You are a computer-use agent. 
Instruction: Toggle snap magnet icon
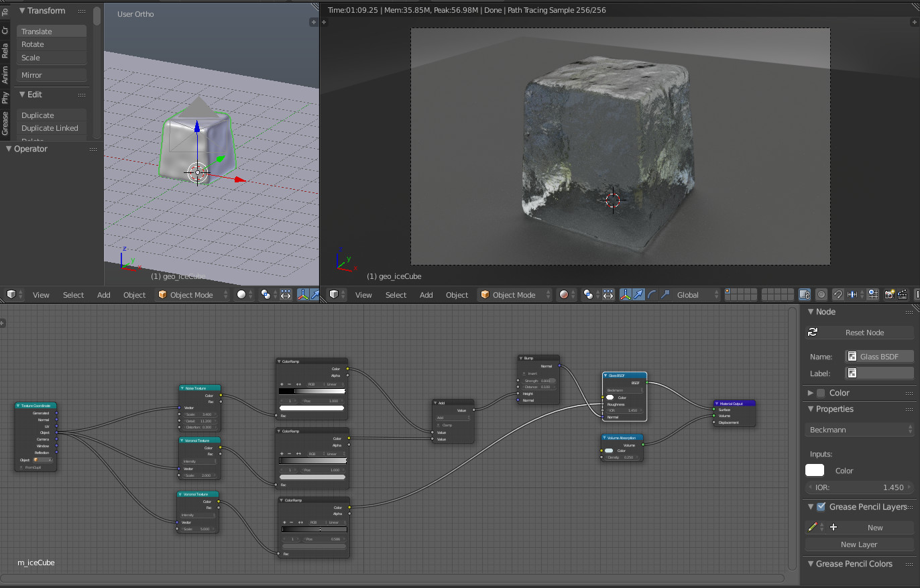[x=838, y=295]
